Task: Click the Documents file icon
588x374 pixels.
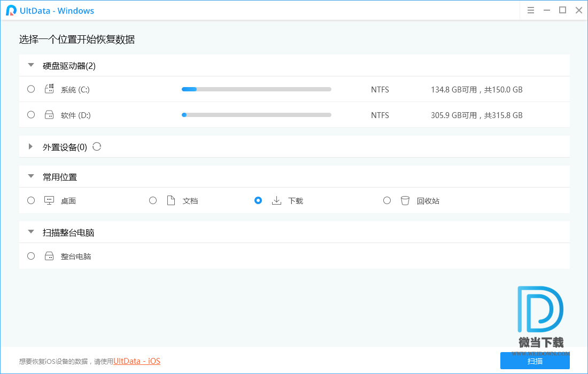Action: 171,200
